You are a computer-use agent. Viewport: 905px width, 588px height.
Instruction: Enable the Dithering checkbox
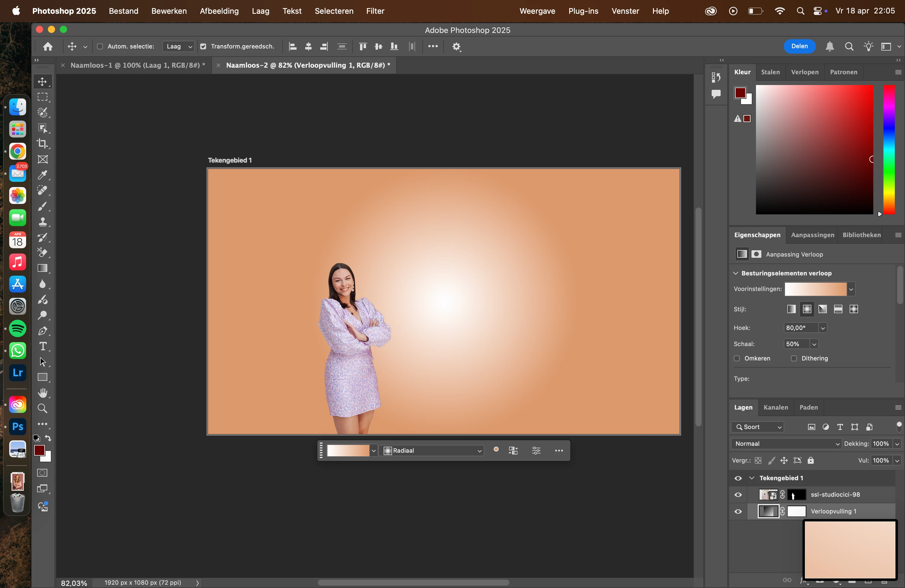point(794,359)
